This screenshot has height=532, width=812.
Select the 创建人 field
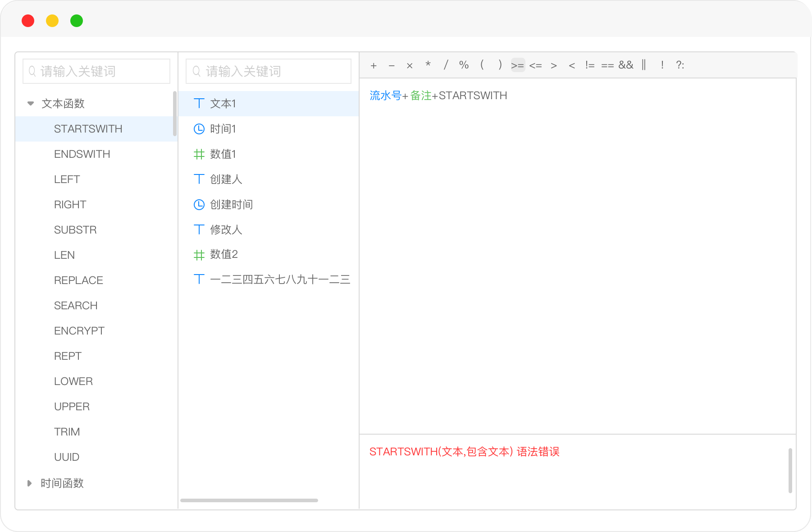click(x=226, y=179)
